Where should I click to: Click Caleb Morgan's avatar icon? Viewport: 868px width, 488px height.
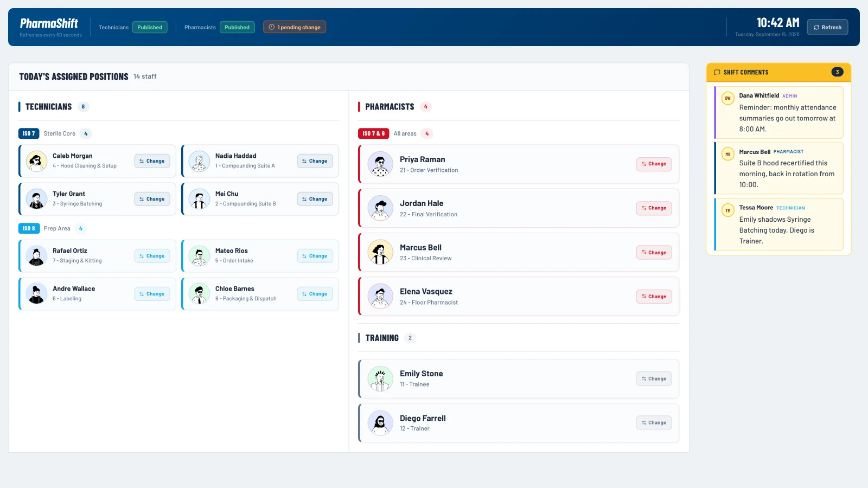pyautogui.click(x=36, y=161)
